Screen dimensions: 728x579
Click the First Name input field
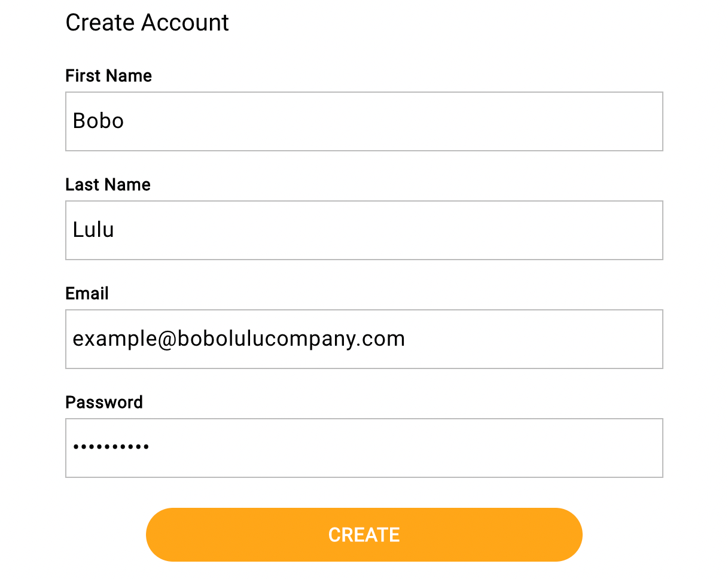click(x=364, y=121)
